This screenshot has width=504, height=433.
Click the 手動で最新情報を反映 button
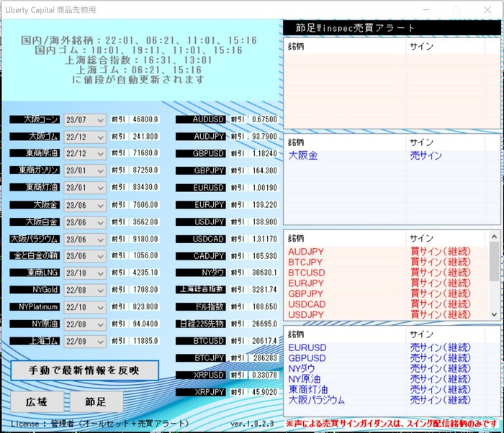(x=85, y=370)
